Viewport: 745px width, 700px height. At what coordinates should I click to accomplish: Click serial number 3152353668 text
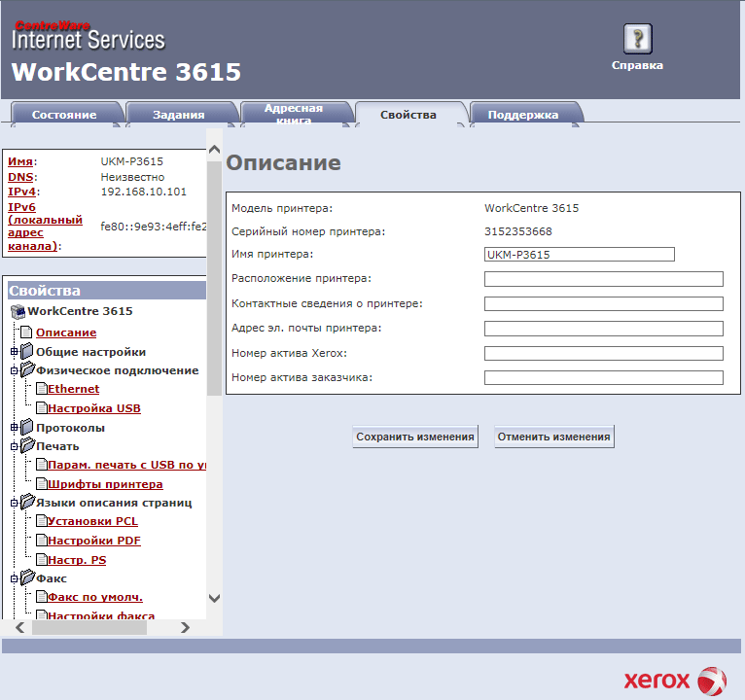(x=517, y=231)
